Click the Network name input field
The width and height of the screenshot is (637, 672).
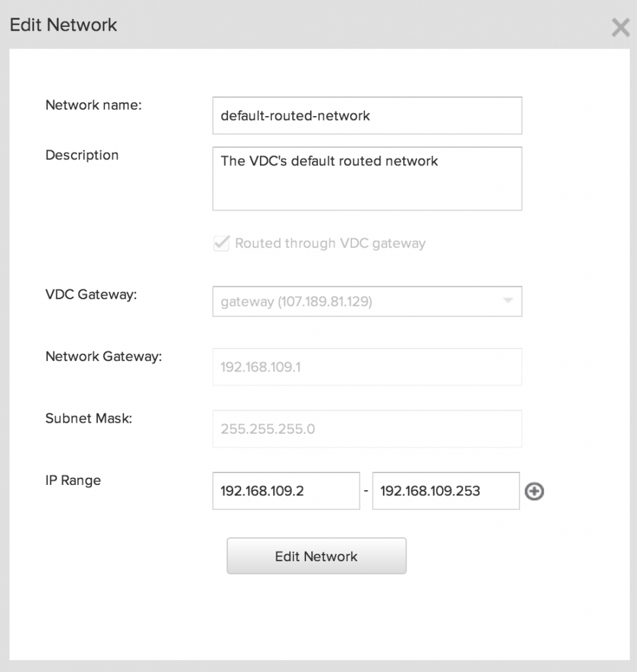click(367, 115)
